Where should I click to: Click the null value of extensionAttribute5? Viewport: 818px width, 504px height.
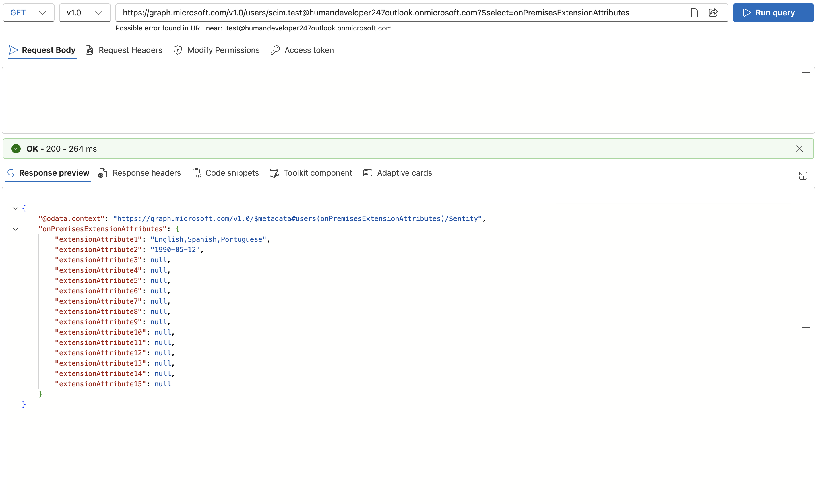(x=159, y=281)
